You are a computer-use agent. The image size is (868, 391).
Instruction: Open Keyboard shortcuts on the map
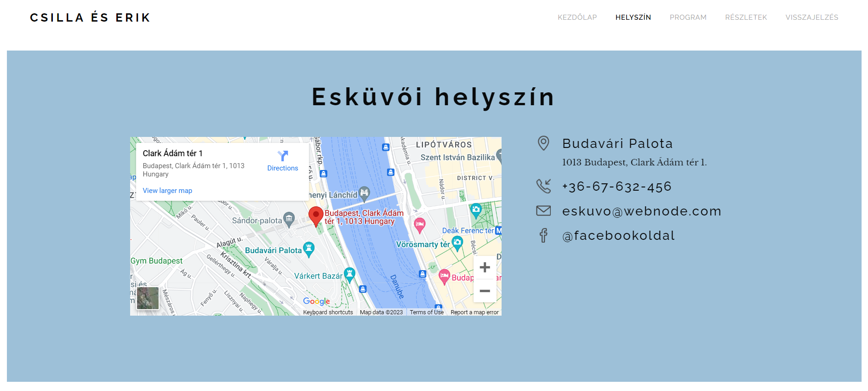coord(328,312)
